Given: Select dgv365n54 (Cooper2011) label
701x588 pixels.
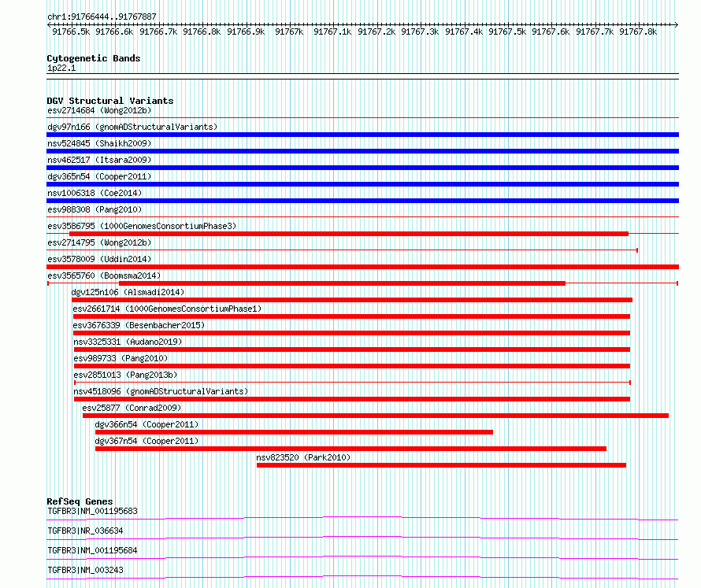Looking at the screenshot, I should (99, 176).
